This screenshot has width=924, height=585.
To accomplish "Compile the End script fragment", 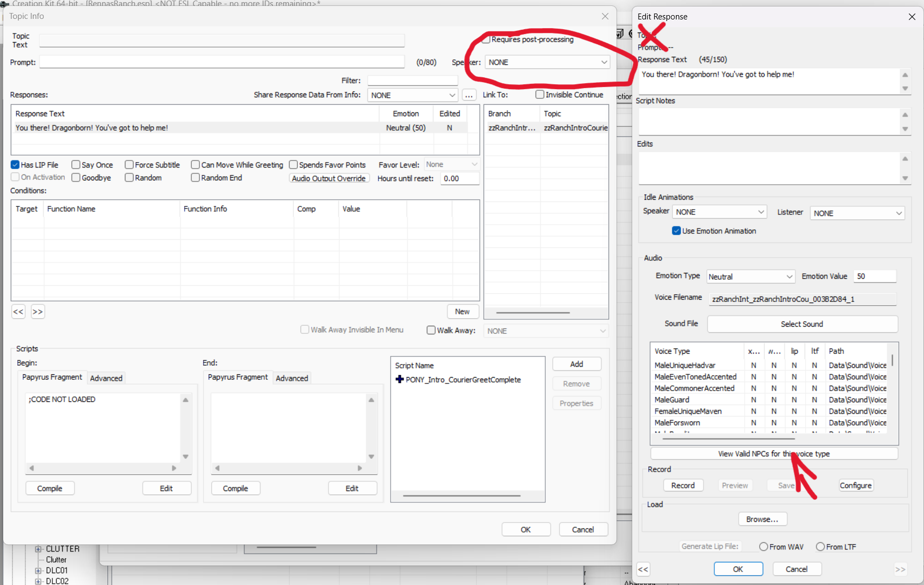I will 236,488.
